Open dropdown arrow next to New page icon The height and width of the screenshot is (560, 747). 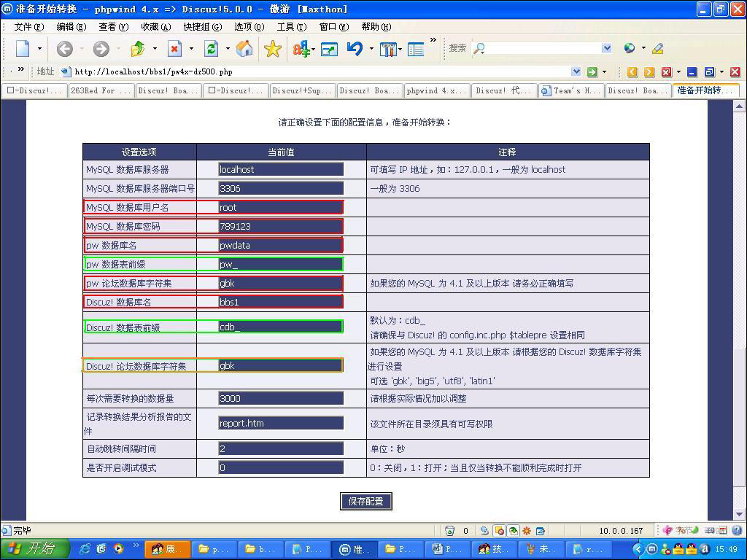pyautogui.click(x=39, y=49)
